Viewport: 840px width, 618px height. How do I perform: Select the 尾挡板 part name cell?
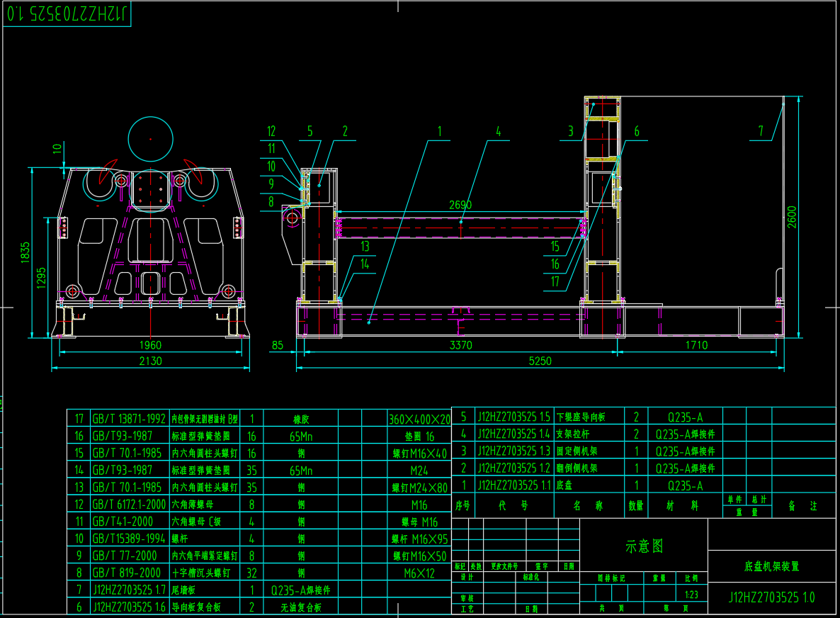click(x=205, y=590)
